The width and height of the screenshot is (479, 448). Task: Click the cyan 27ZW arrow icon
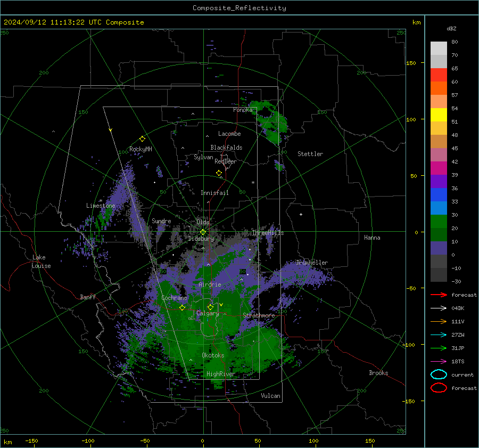439,335
